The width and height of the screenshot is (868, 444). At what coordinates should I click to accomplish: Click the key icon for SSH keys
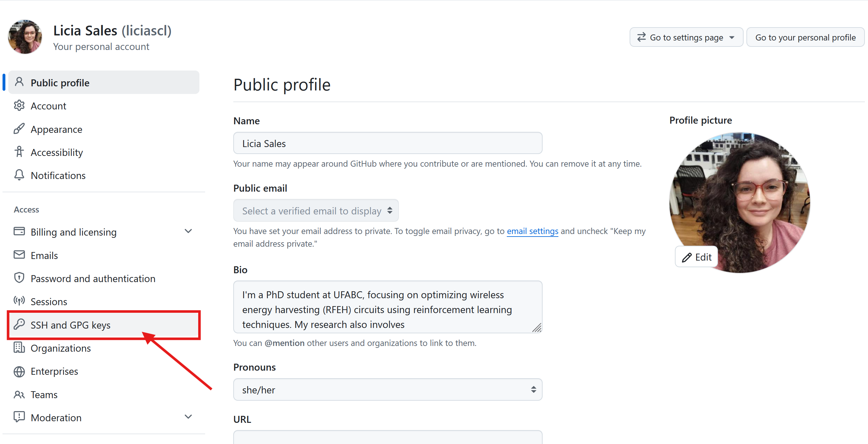19,324
